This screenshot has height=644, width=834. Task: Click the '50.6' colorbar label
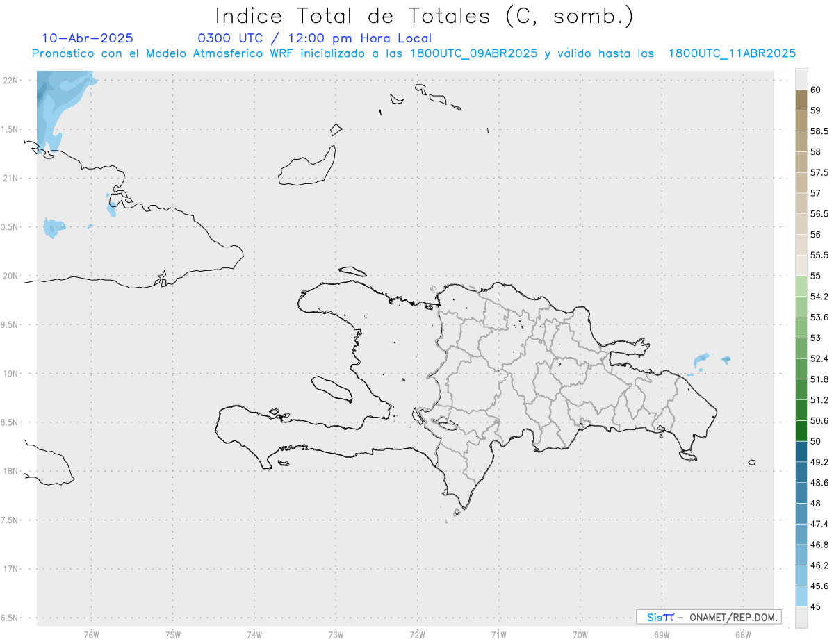[x=819, y=421]
